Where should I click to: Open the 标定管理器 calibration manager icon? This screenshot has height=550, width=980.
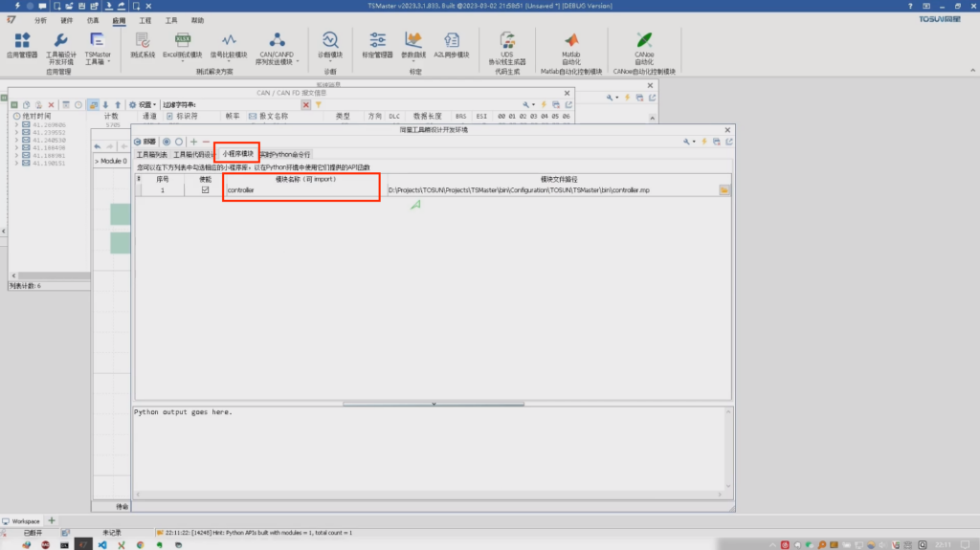coord(377,44)
